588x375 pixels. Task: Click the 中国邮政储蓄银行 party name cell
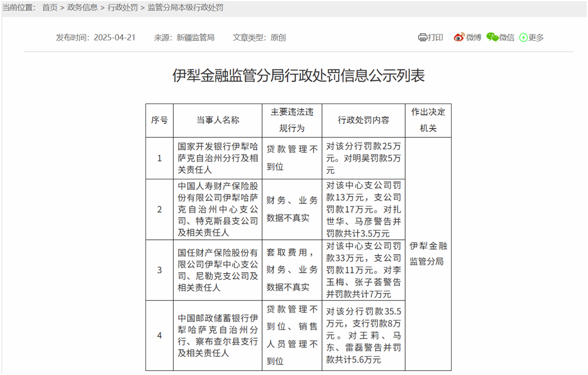pyautogui.click(x=217, y=335)
